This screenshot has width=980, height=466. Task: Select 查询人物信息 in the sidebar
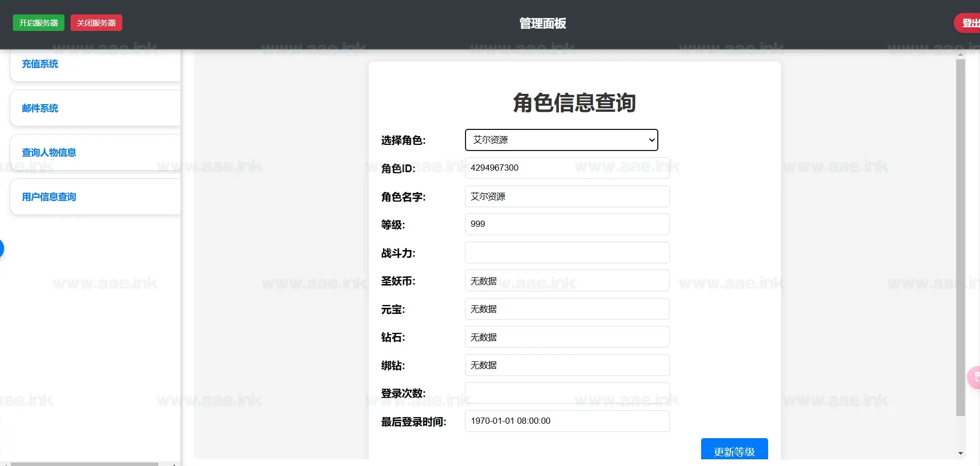pyautogui.click(x=49, y=153)
